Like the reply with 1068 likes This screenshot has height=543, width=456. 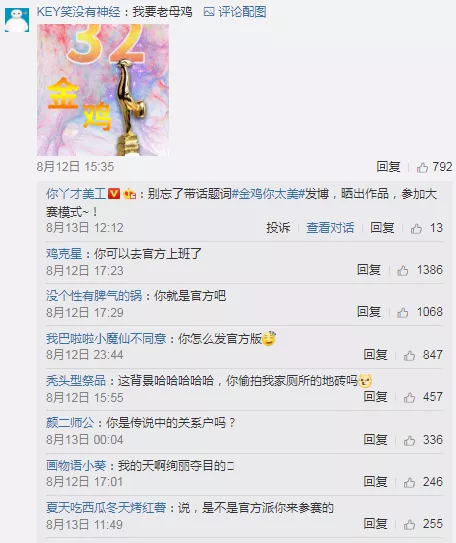tap(403, 312)
